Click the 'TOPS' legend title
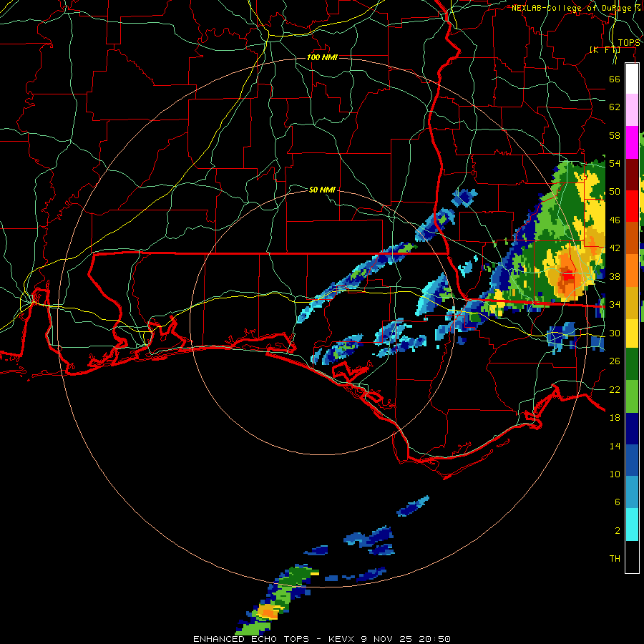The height and width of the screenshot is (644, 644). [629, 43]
